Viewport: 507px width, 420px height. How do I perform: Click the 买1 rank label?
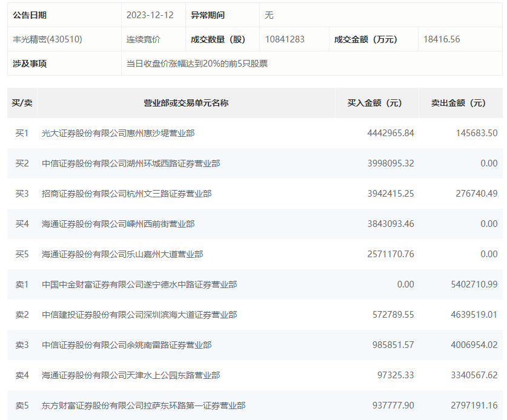pyautogui.click(x=22, y=133)
